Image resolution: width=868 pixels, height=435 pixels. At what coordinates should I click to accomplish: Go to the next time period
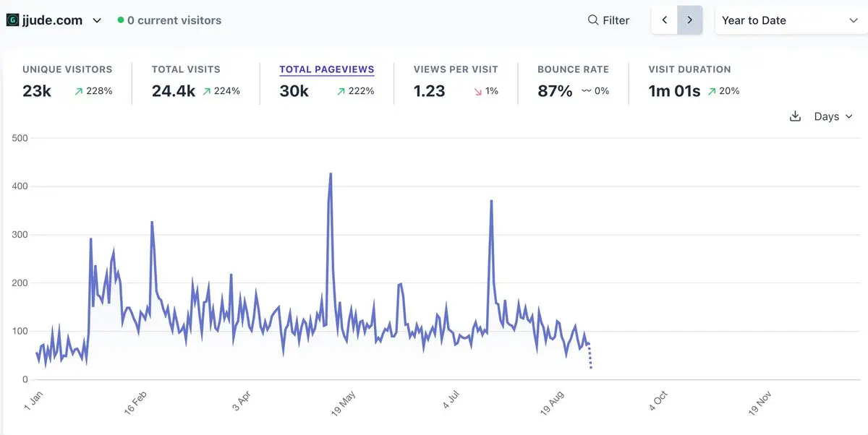tap(690, 20)
